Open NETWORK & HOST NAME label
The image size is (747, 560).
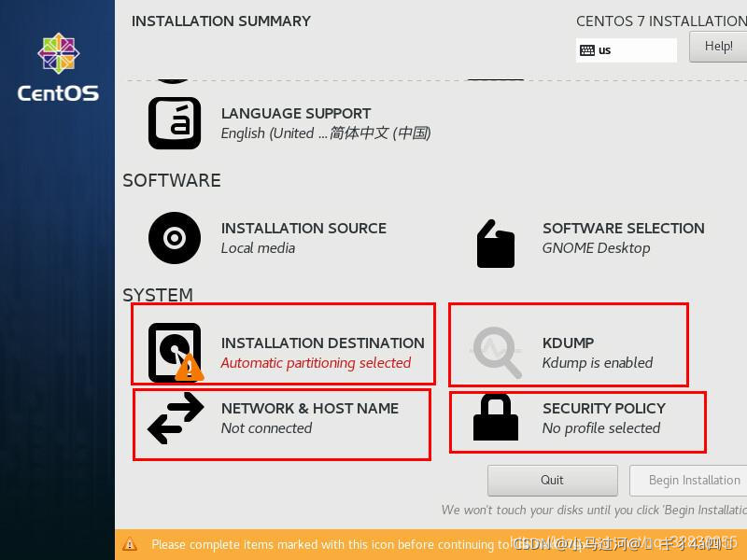(x=310, y=408)
